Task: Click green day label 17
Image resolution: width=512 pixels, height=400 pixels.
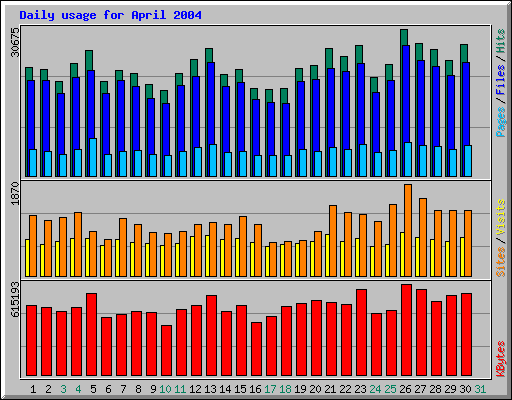Action: pyautogui.click(x=270, y=389)
